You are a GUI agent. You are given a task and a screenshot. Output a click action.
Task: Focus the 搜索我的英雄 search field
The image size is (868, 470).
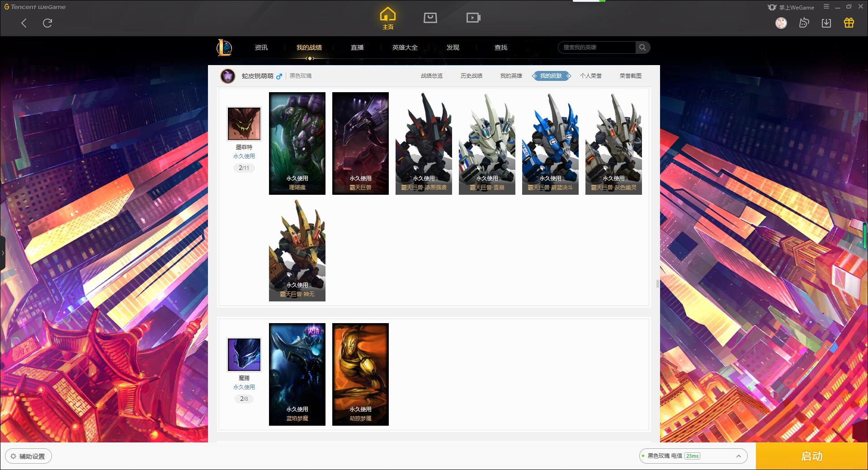tap(597, 47)
